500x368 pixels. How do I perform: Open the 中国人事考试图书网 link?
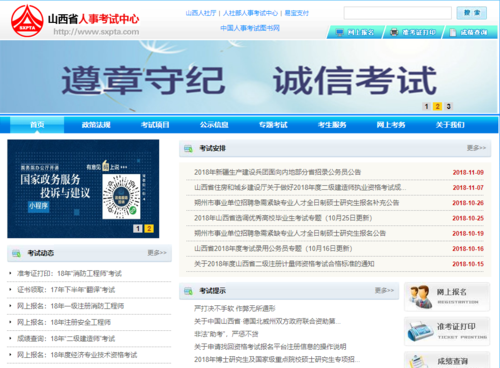tap(250, 28)
